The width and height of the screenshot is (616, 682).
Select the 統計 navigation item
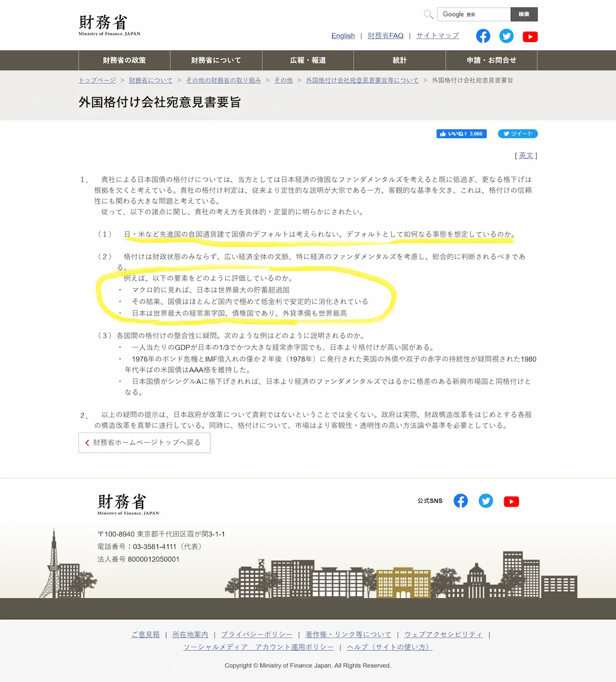[399, 60]
